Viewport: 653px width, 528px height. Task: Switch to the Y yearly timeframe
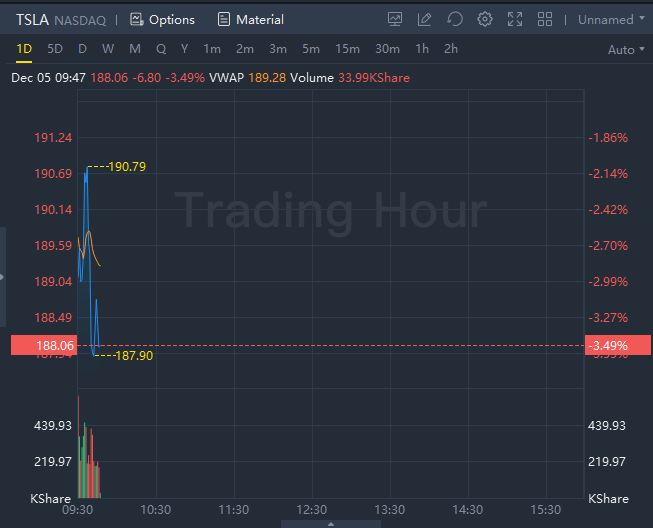184,49
